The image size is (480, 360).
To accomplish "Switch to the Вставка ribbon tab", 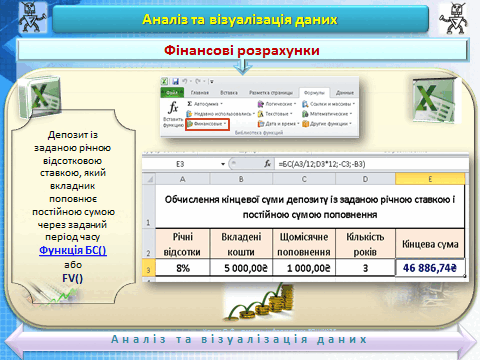I will (x=229, y=93).
